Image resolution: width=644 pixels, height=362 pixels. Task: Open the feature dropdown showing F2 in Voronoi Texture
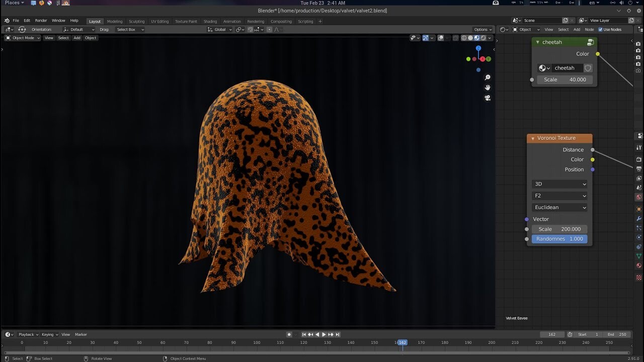point(559,196)
